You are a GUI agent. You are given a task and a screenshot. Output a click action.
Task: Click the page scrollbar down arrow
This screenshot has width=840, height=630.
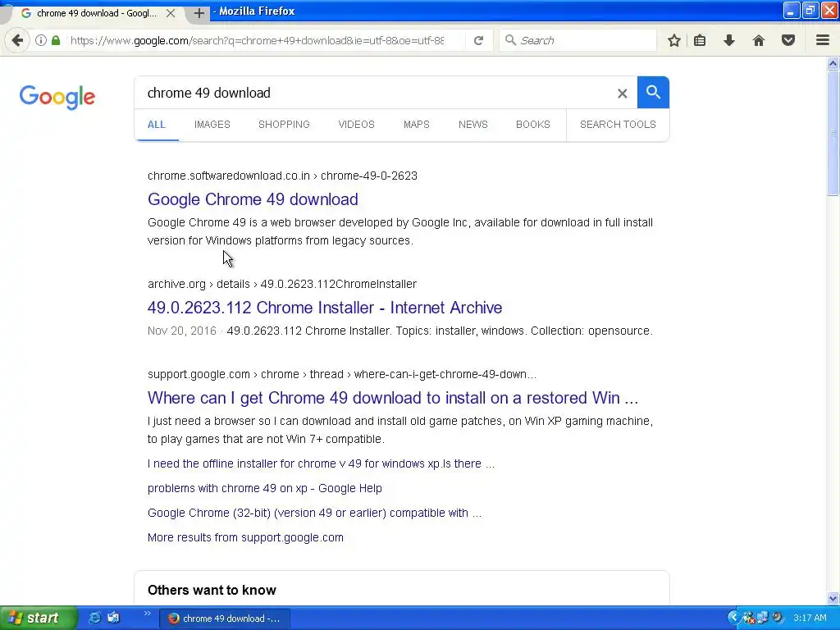(833, 598)
